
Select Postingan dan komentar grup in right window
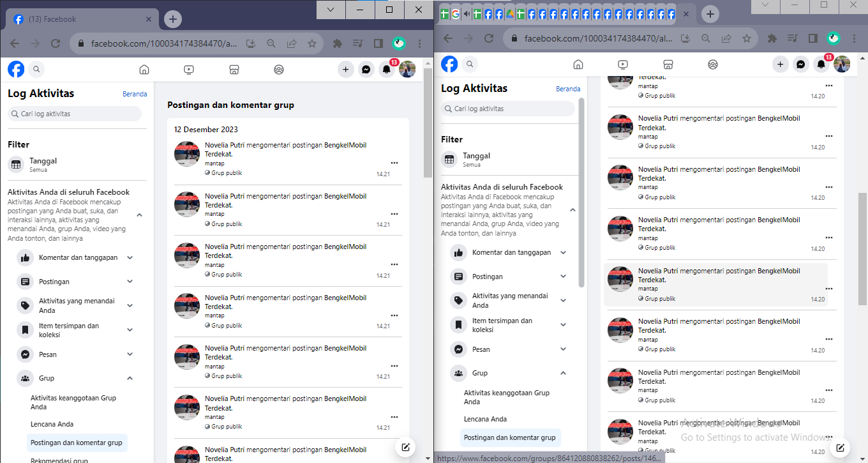(x=510, y=437)
